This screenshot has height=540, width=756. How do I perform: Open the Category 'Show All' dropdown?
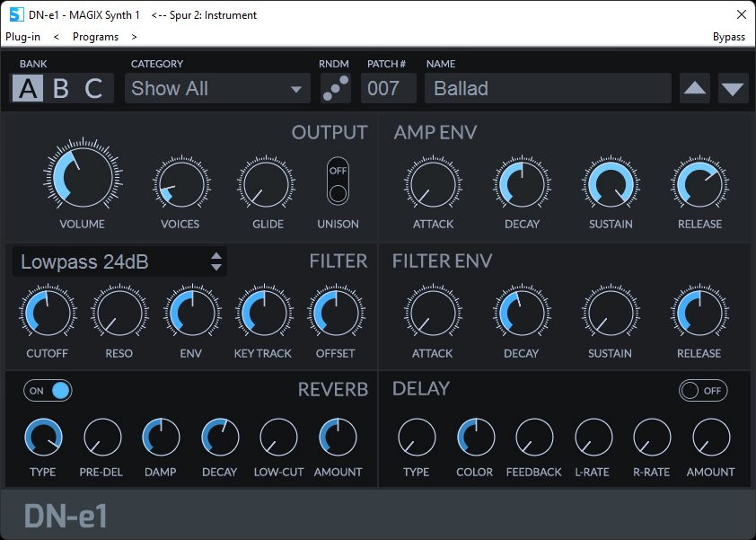217,88
